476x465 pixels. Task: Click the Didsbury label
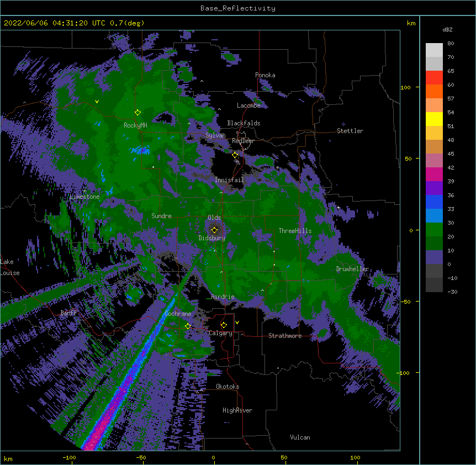(x=212, y=238)
